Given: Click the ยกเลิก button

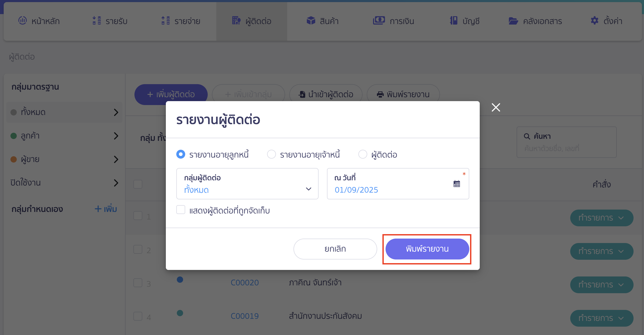Looking at the screenshot, I should (335, 249).
